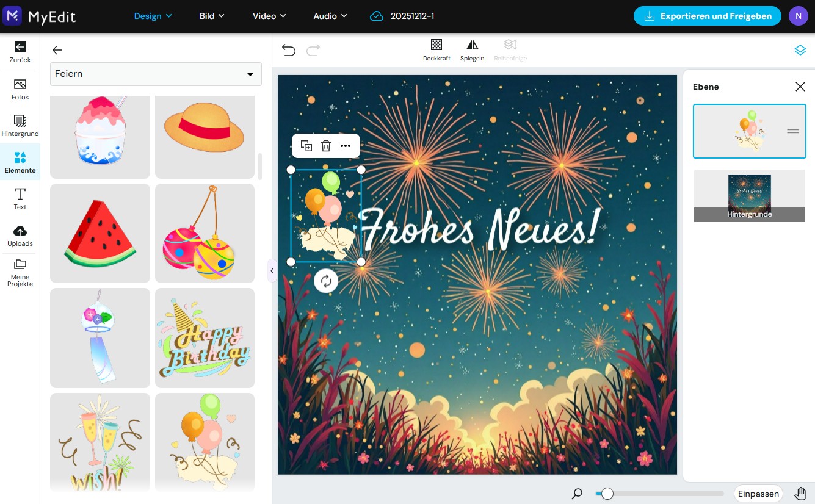Close the Ebene panel
This screenshot has width=815, height=504.
[800, 87]
